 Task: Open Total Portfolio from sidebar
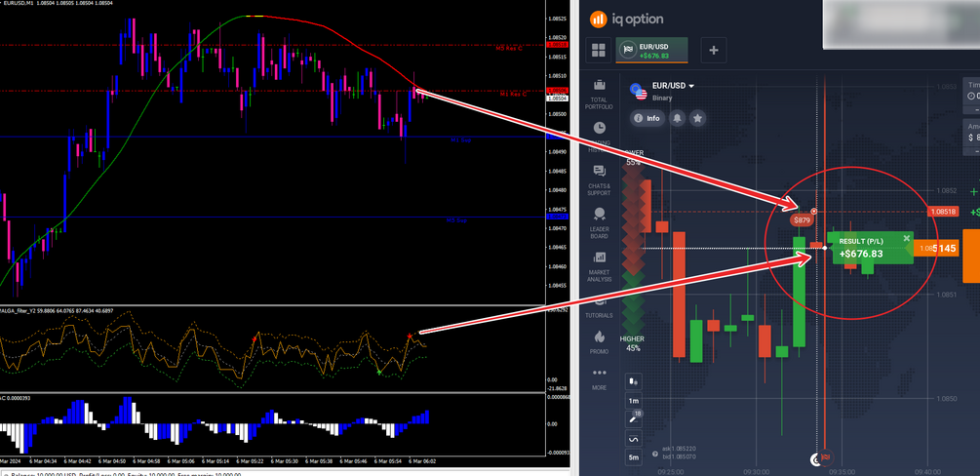599,95
